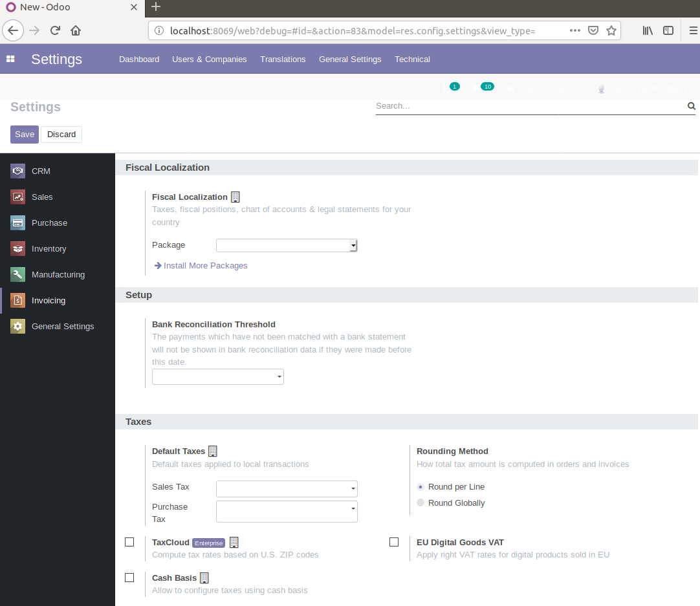Click the Inventory box icon
The image size is (700, 606).
[18, 248]
